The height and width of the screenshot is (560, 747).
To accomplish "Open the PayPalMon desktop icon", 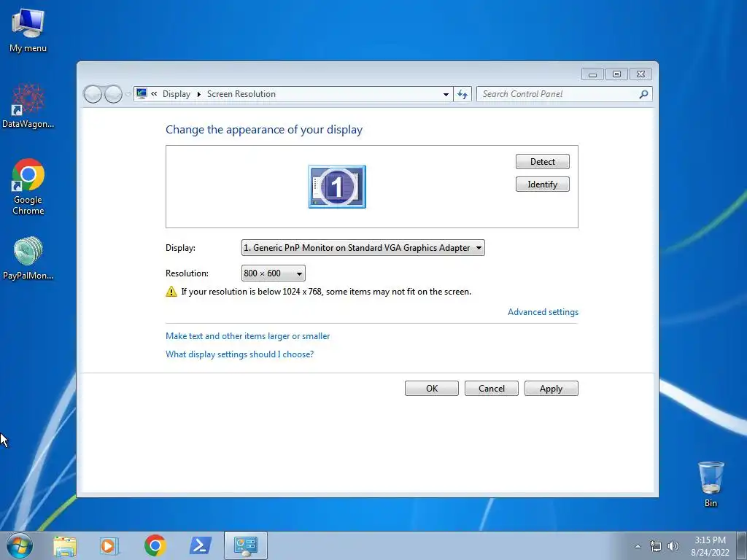I will pyautogui.click(x=28, y=257).
